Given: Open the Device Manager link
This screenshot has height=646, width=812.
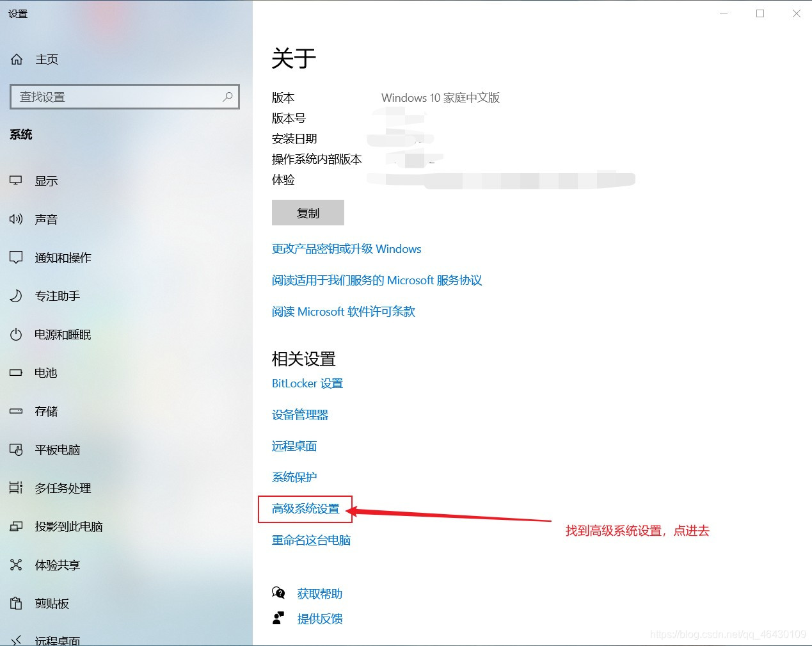Looking at the screenshot, I should pyautogui.click(x=300, y=415).
